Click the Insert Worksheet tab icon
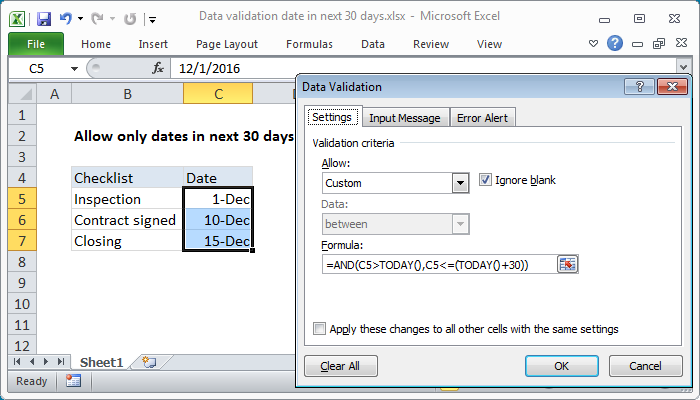The width and height of the screenshot is (700, 400). [x=149, y=362]
